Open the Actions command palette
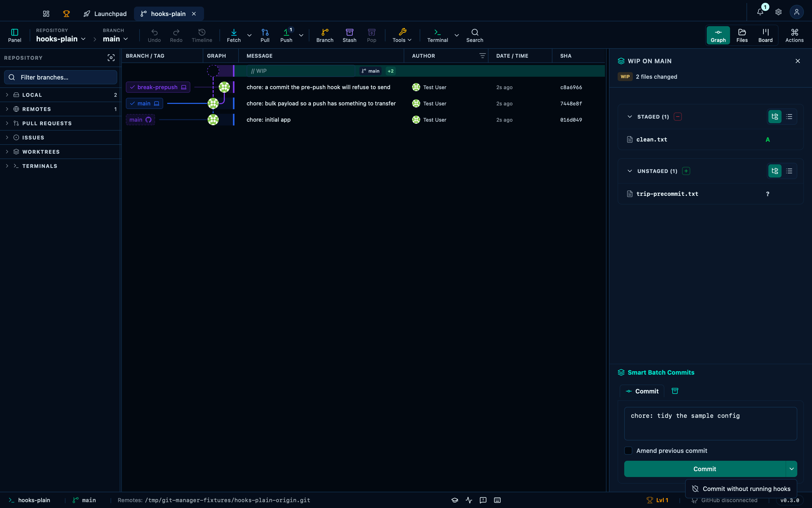Image resolution: width=812 pixels, height=508 pixels. (794, 35)
